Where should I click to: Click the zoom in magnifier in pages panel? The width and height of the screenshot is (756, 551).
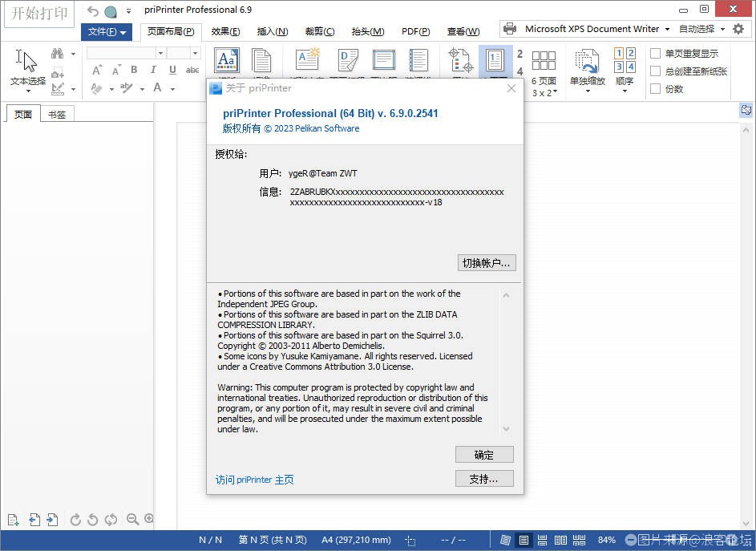(x=149, y=519)
